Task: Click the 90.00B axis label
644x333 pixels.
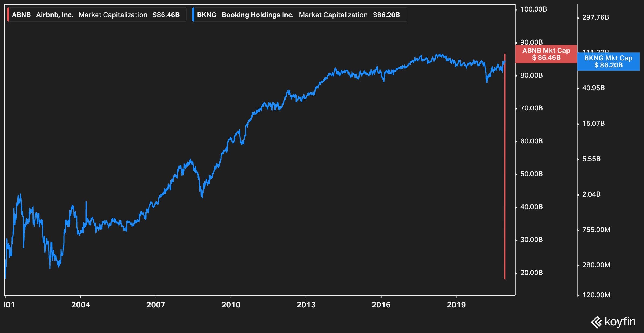Action: 531,42
